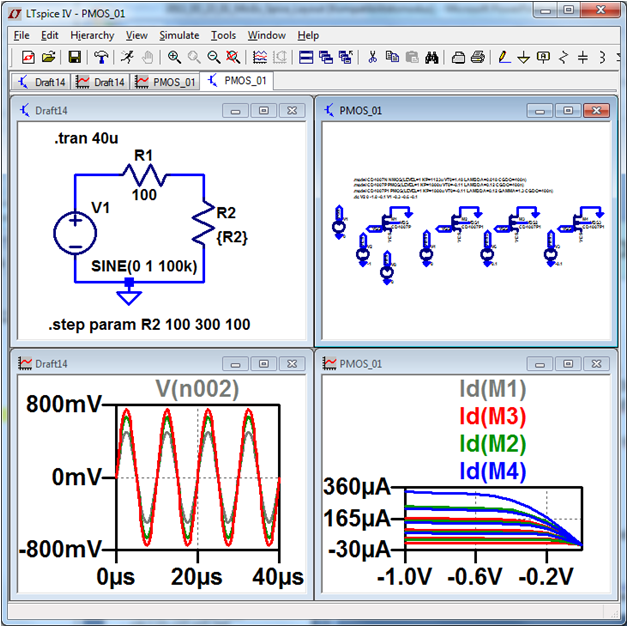Select the Ground symbol tool
This screenshot has height=627, width=628.
(x=523, y=57)
